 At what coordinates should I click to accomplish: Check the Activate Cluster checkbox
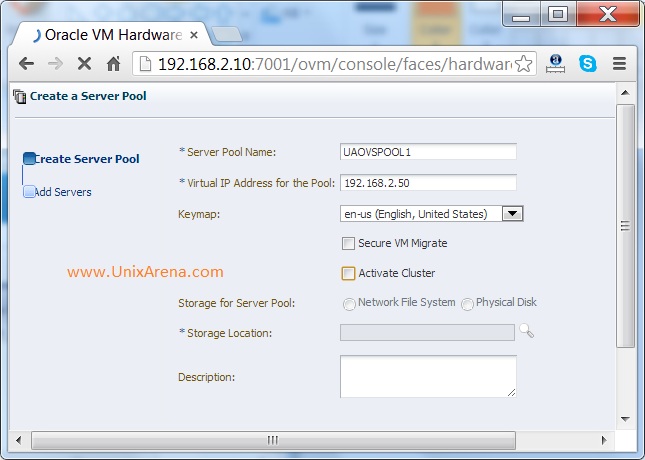(348, 273)
